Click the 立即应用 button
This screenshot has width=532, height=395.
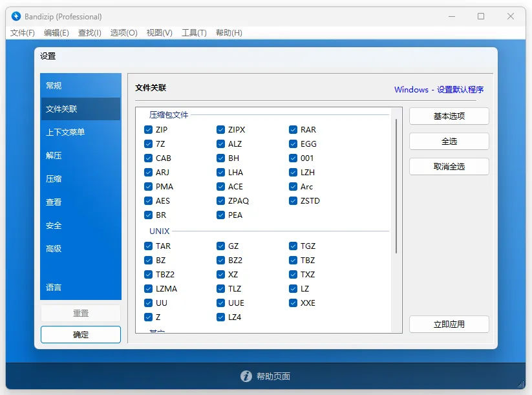point(449,325)
